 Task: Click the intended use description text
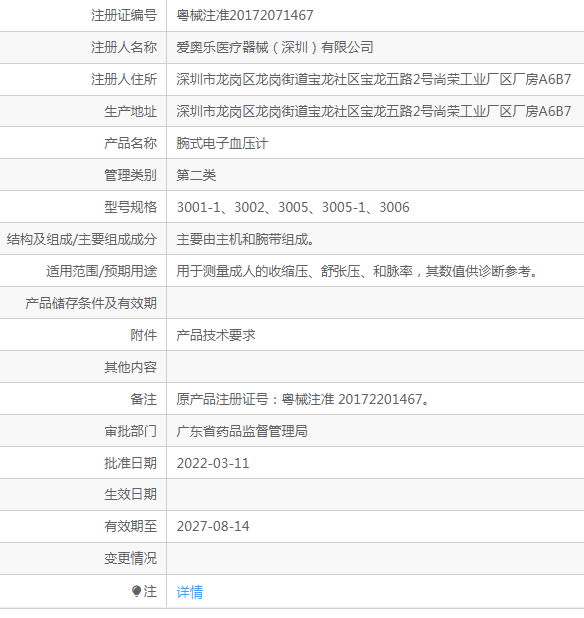tap(357, 271)
